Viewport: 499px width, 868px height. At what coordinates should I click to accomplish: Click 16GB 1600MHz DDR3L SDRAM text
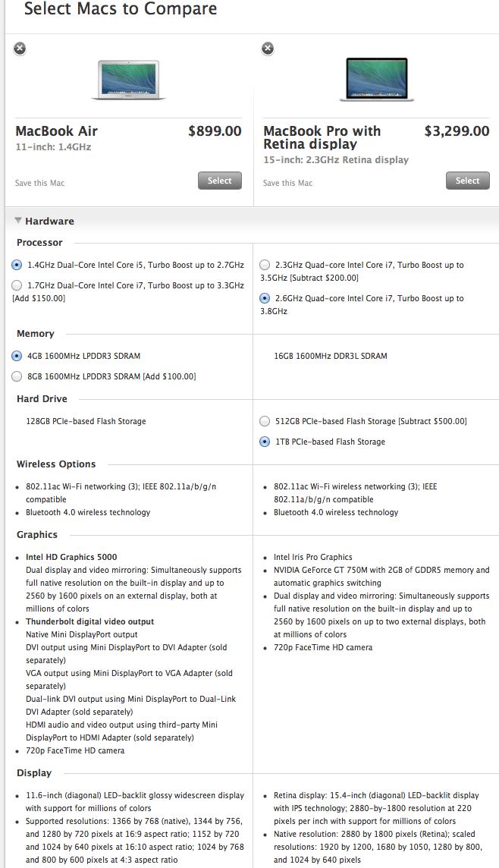click(x=331, y=356)
